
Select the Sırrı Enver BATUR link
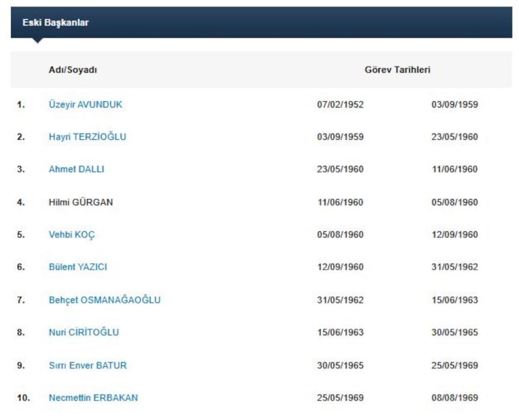click(88, 366)
